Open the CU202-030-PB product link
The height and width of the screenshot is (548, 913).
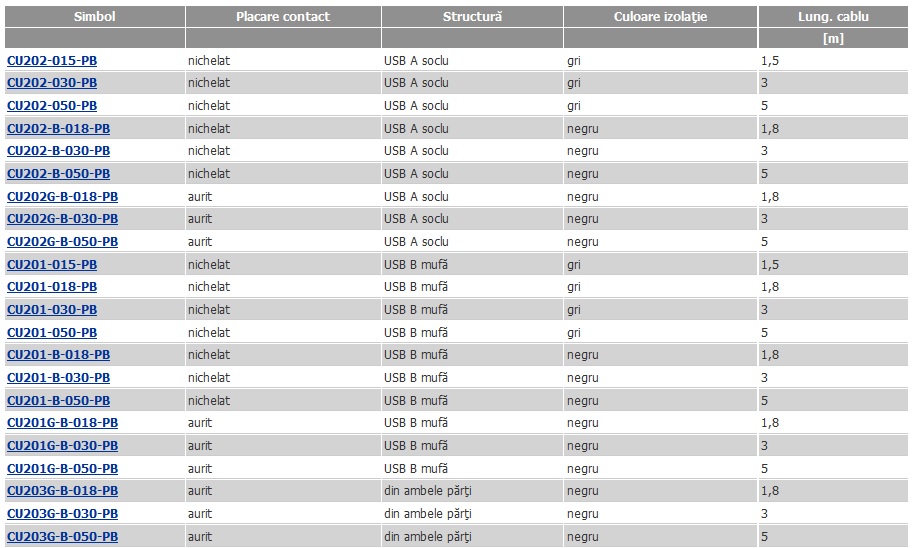[52, 83]
